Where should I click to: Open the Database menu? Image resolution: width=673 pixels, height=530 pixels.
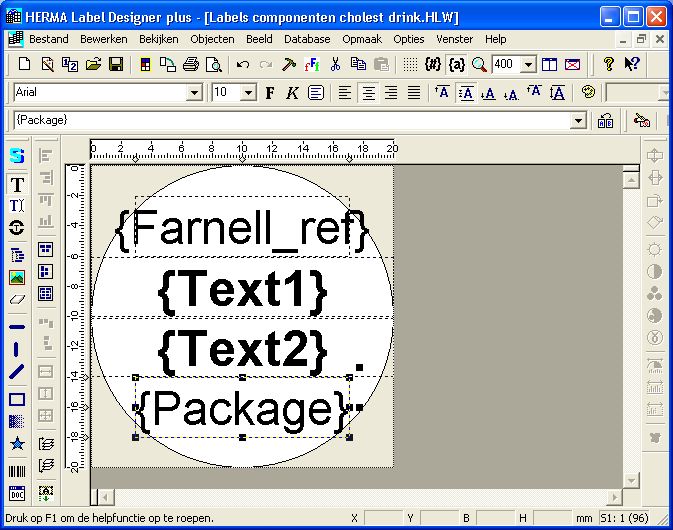coord(307,39)
